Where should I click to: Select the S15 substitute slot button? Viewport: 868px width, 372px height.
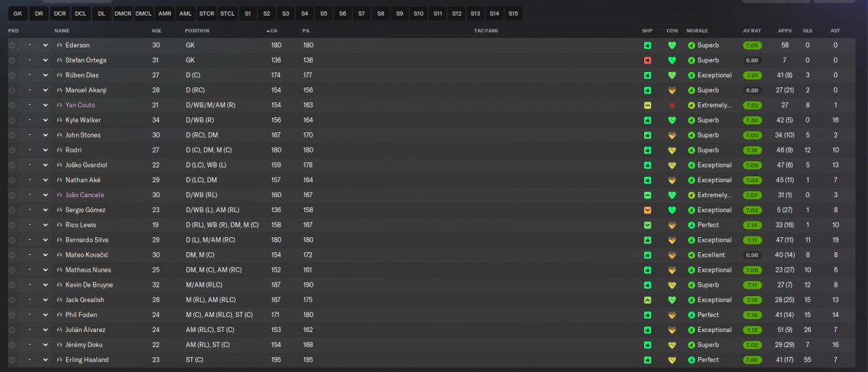click(x=513, y=14)
